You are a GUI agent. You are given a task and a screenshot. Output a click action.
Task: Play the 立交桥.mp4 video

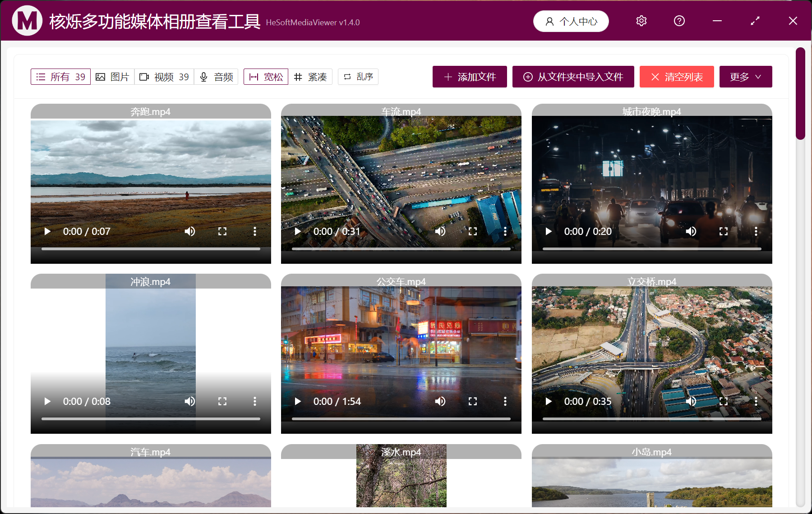point(548,401)
